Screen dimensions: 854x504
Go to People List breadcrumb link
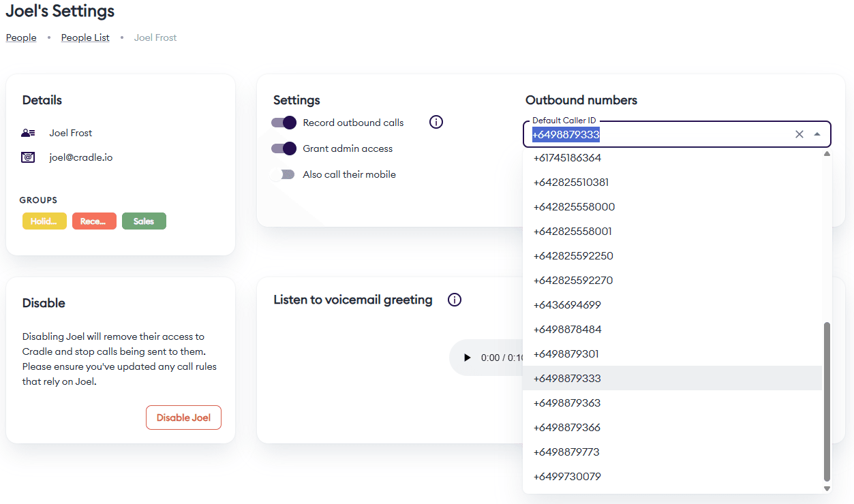click(x=85, y=38)
